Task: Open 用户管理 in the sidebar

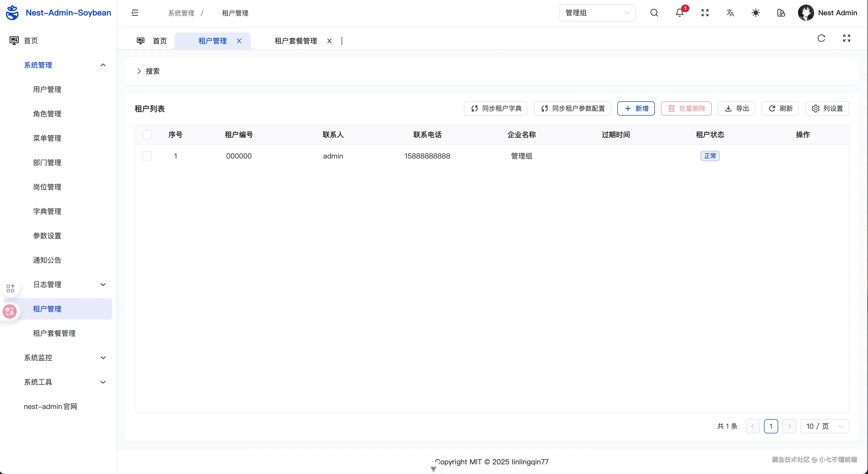Action: 47,89
